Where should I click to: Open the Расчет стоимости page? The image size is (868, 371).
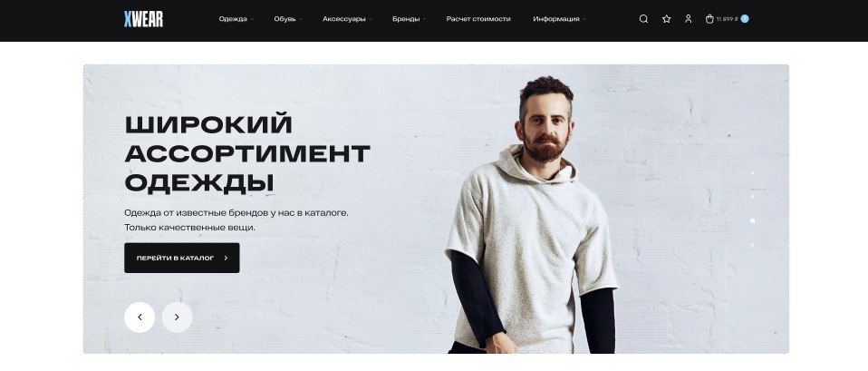[478, 19]
